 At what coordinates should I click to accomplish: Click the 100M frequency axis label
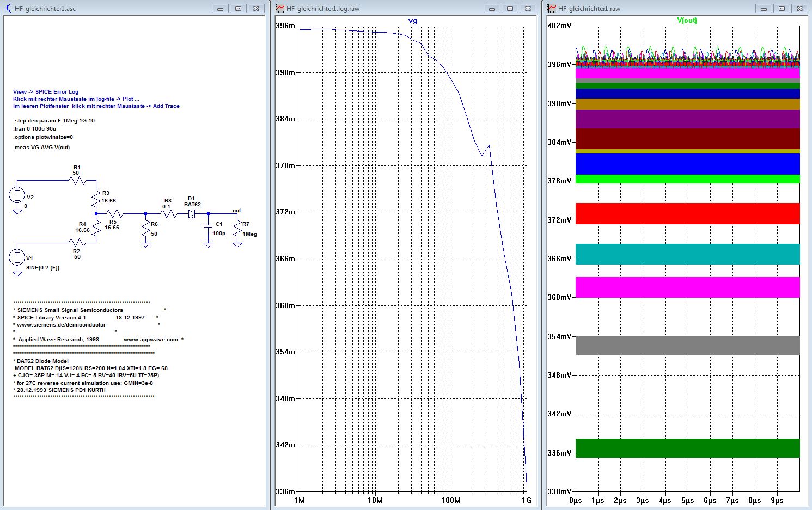(450, 500)
